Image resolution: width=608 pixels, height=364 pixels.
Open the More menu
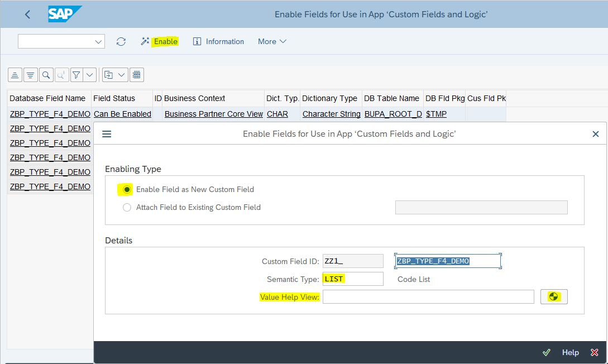[271, 41]
